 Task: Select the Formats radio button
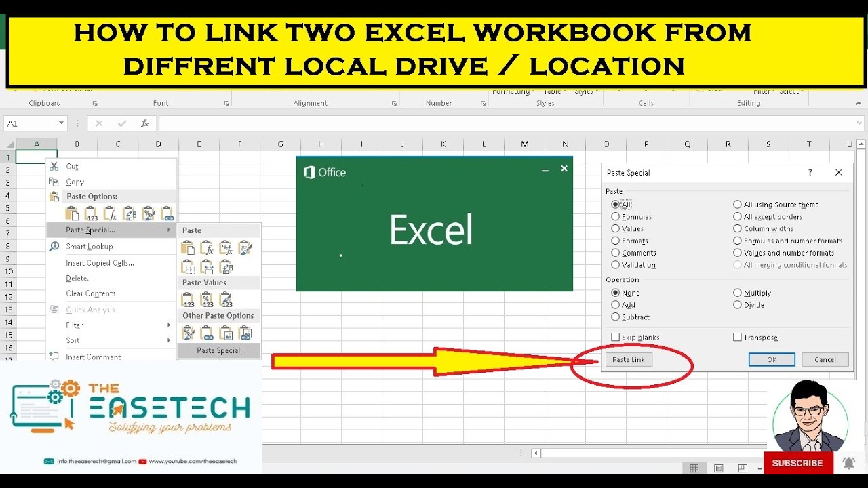point(615,241)
